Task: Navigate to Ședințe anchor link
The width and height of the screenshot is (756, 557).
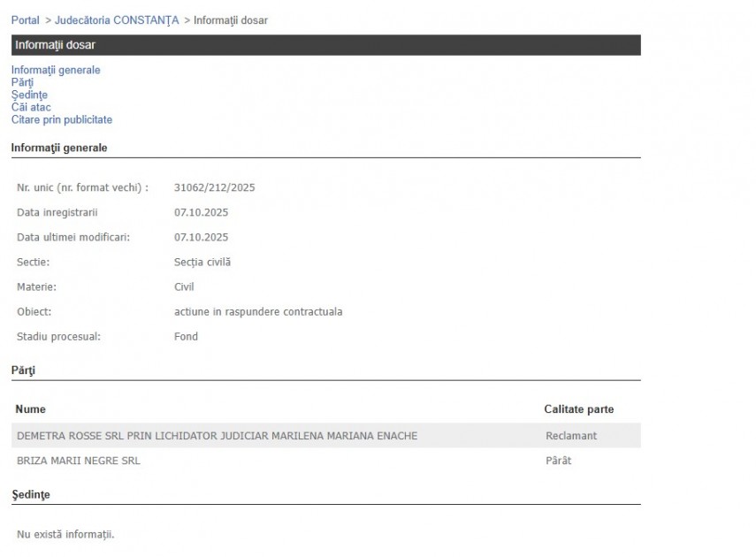Action: tap(29, 95)
